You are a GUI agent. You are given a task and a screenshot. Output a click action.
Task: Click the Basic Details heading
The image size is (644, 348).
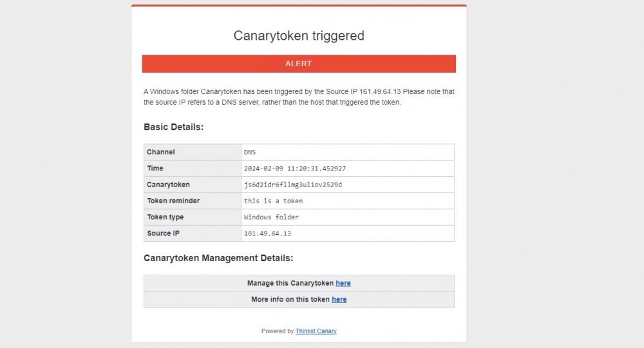[173, 127]
